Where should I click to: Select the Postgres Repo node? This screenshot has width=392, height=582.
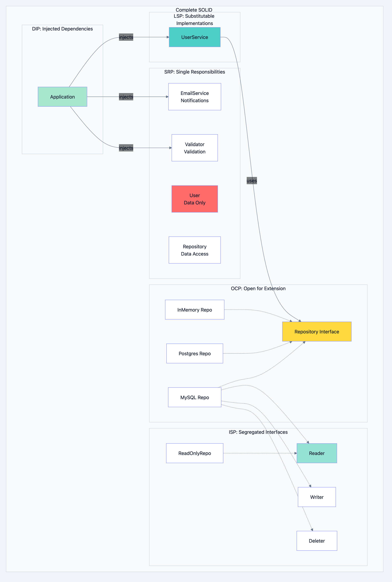pyautogui.click(x=195, y=353)
